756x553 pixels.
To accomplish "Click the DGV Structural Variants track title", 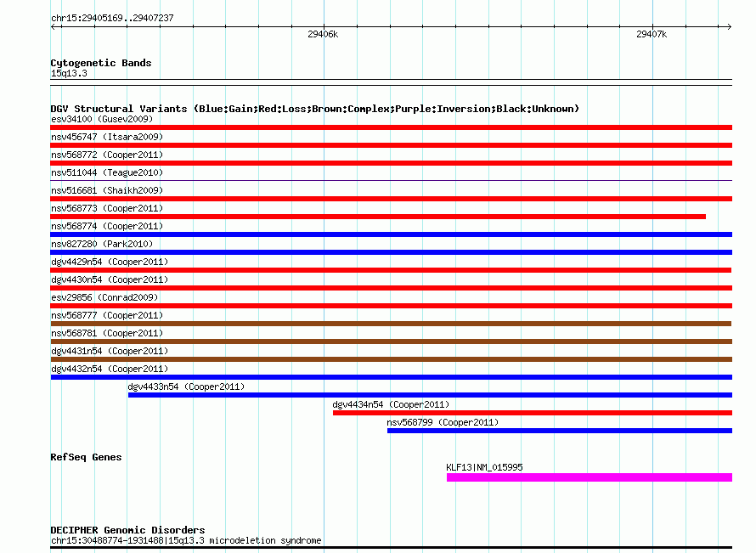I will 315,109.
